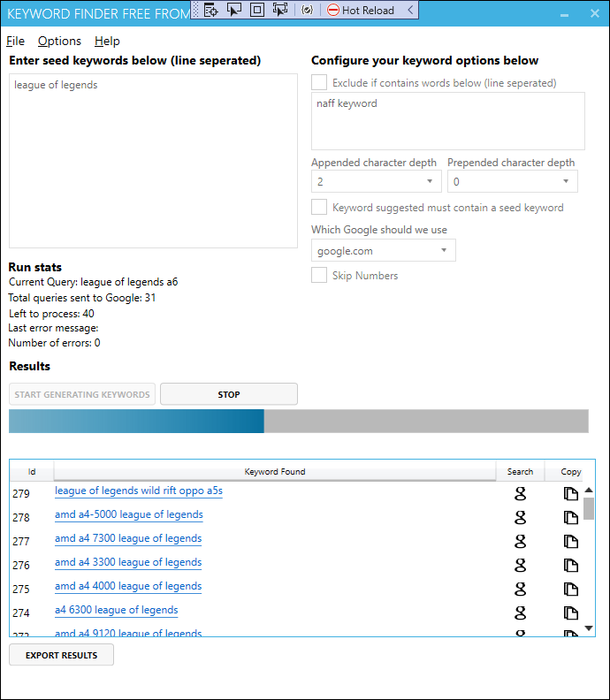Viewport: 610px width, 700px height.
Task: Click Google search icon for row 279
Action: point(520,493)
